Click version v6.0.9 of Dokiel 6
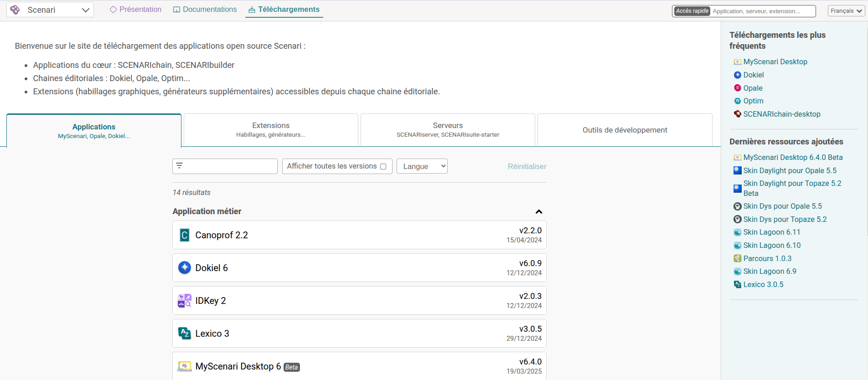This screenshot has height=380, width=868. click(530, 263)
